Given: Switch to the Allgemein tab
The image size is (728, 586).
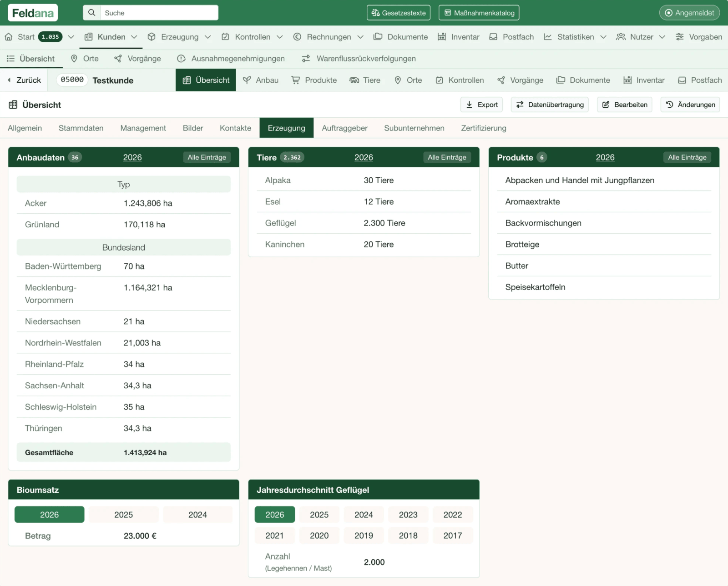Looking at the screenshot, I should point(25,128).
